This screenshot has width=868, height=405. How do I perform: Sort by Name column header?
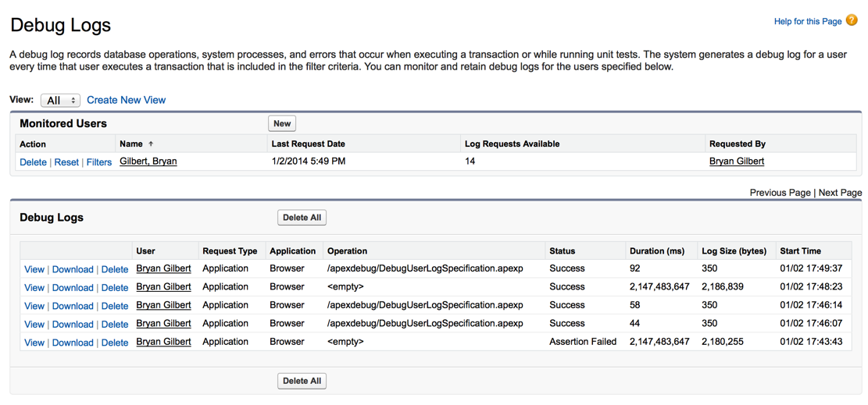click(x=131, y=144)
